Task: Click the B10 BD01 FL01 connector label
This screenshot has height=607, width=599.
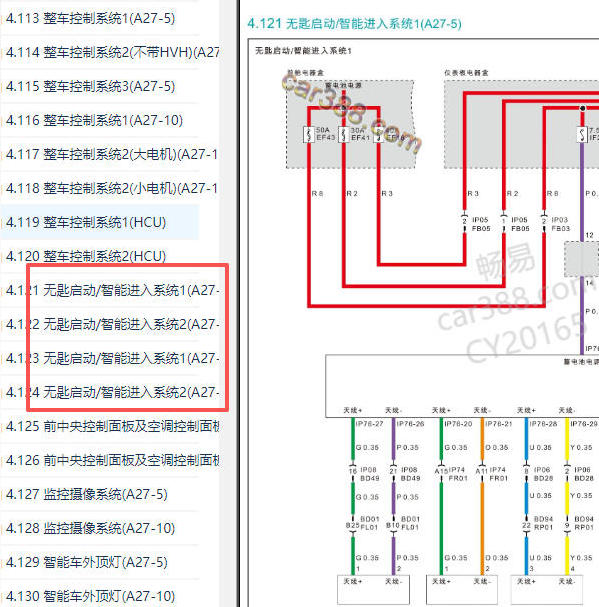Action: point(403,523)
